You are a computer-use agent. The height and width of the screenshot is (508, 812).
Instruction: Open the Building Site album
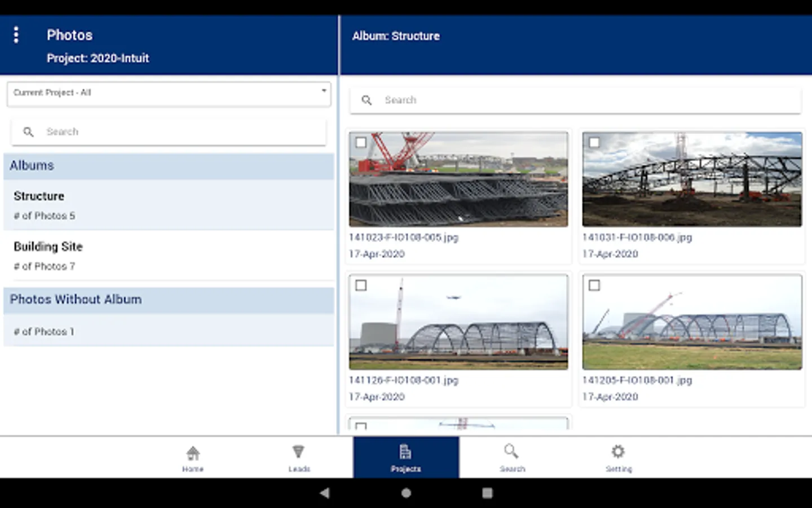tap(169, 256)
